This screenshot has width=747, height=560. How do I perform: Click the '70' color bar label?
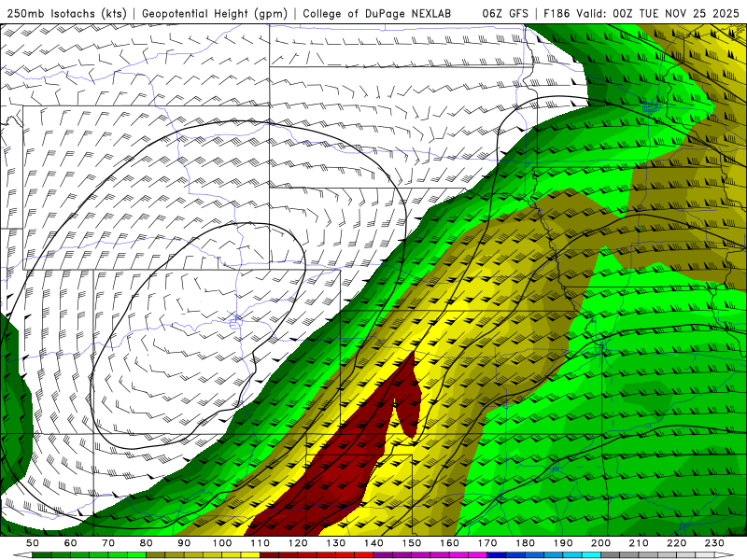pos(108,543)
